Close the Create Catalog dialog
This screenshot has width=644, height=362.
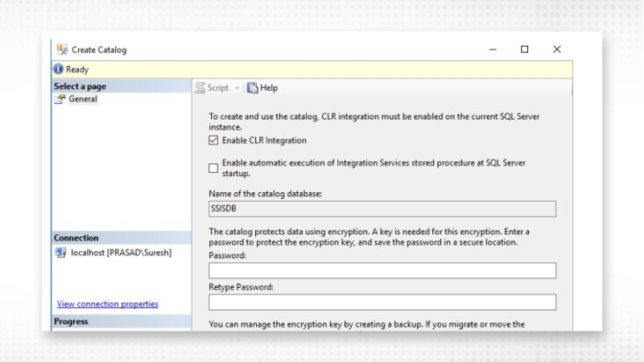click(x=557, y=49)
